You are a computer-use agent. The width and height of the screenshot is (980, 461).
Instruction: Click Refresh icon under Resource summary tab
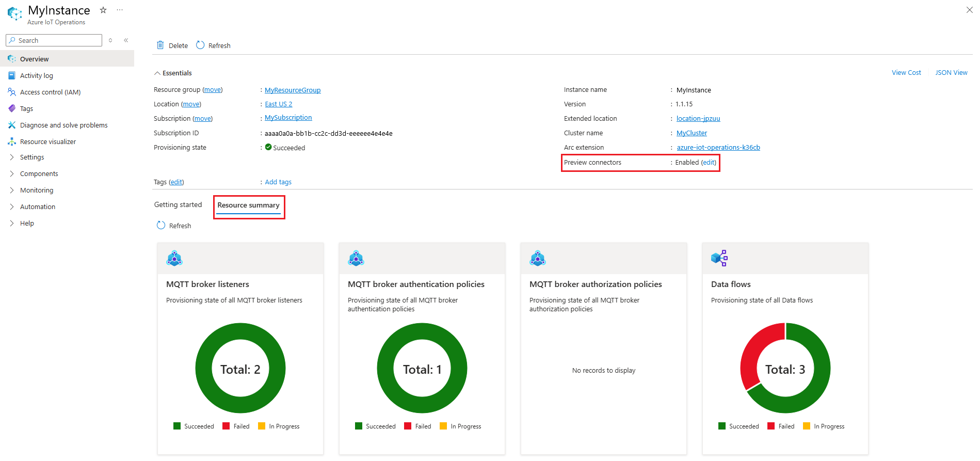tap(161, 225)
